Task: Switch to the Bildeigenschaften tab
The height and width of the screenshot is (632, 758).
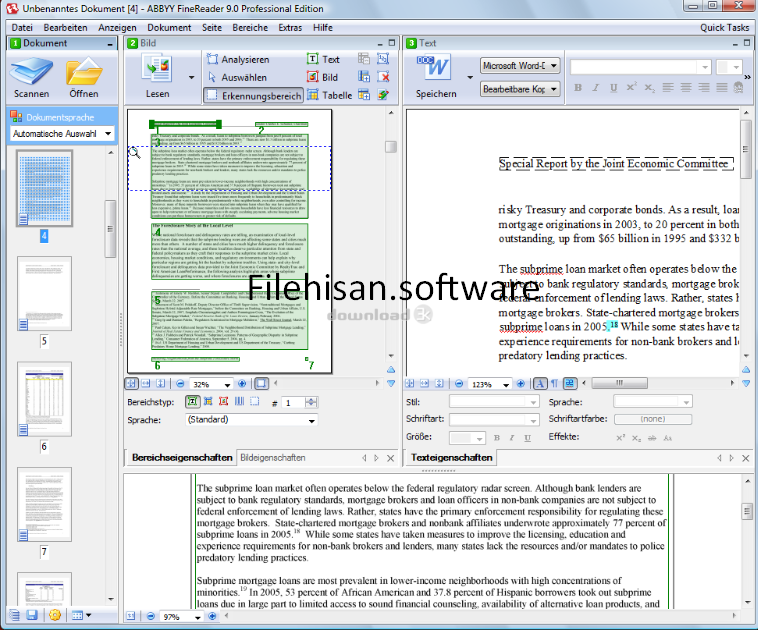Action: click(273, 457)
